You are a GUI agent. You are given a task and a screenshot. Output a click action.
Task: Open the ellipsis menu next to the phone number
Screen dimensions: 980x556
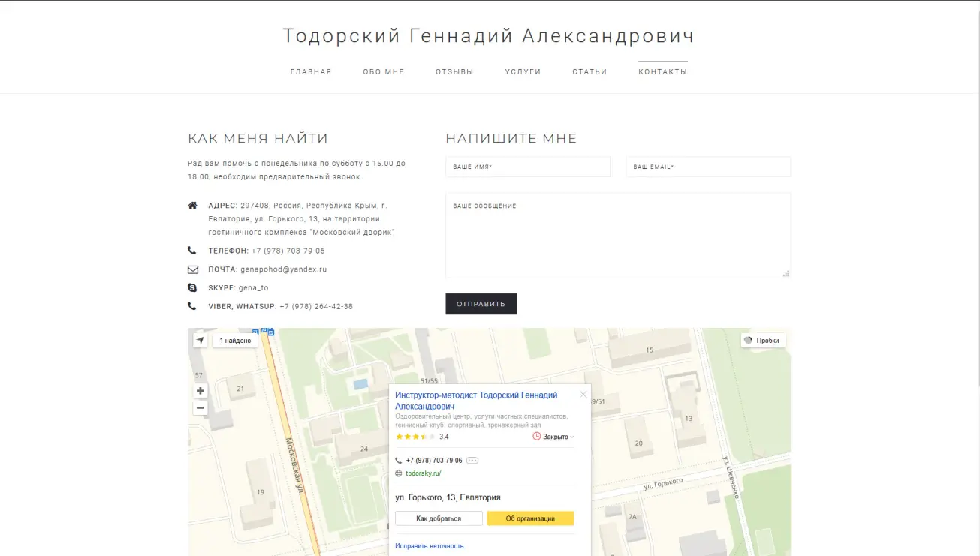(472, 460)
